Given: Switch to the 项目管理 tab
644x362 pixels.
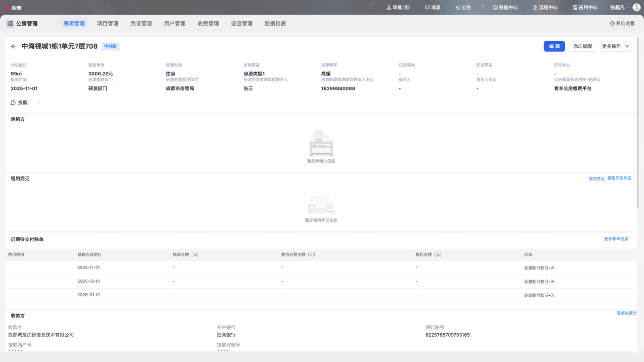Looking at the screenshot, I should tap(108, 23).
